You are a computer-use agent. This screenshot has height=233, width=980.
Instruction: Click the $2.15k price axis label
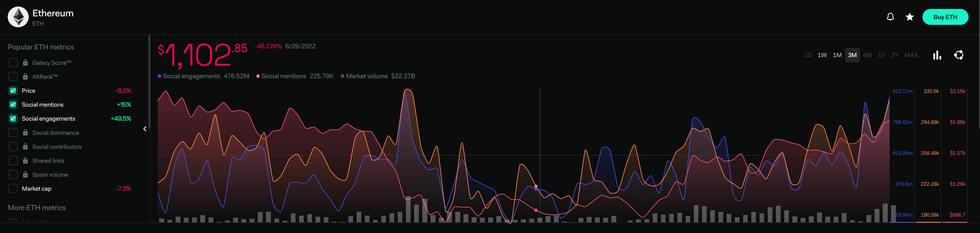[x=957, y=92]
